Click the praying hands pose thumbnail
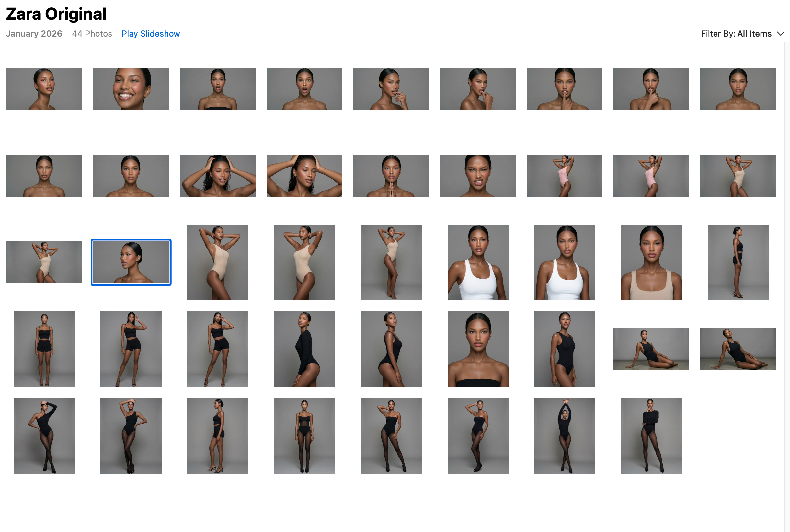Viewport: 790px width, 532px height. (x=391, y=175)
